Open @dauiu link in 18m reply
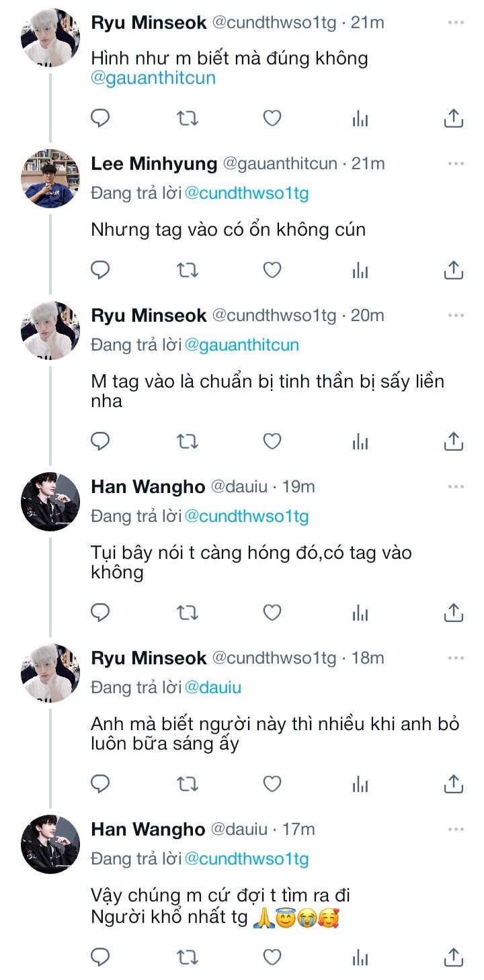 coord(212,688)
